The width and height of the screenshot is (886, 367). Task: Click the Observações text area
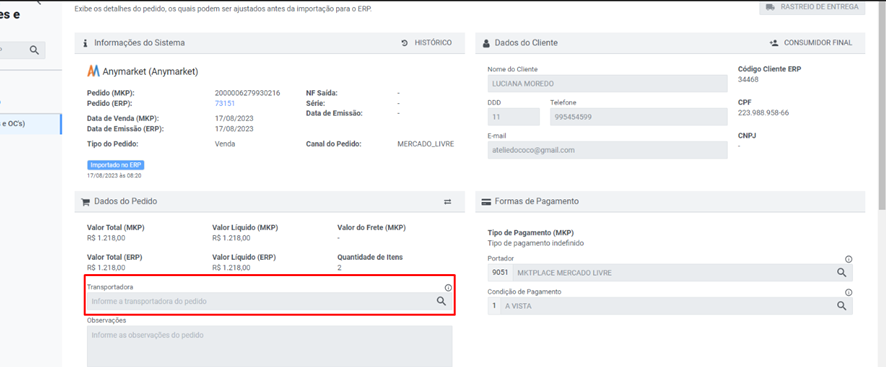[270, 346]
